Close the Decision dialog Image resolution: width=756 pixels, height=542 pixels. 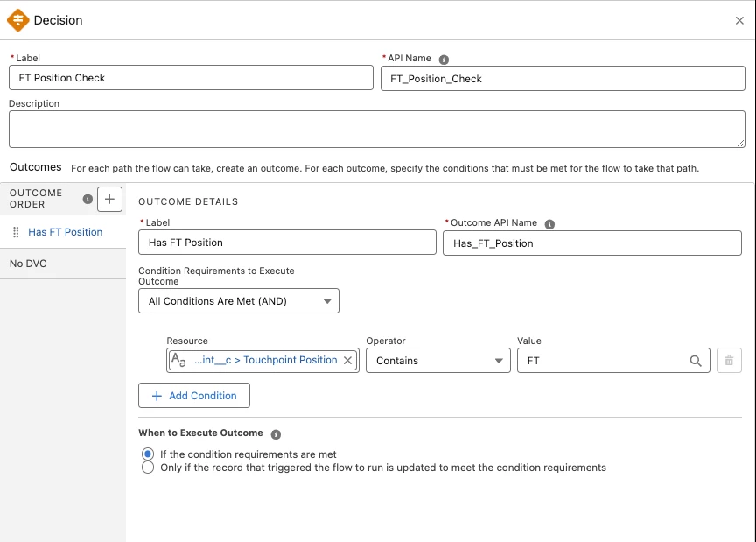(x=739, y=20)
